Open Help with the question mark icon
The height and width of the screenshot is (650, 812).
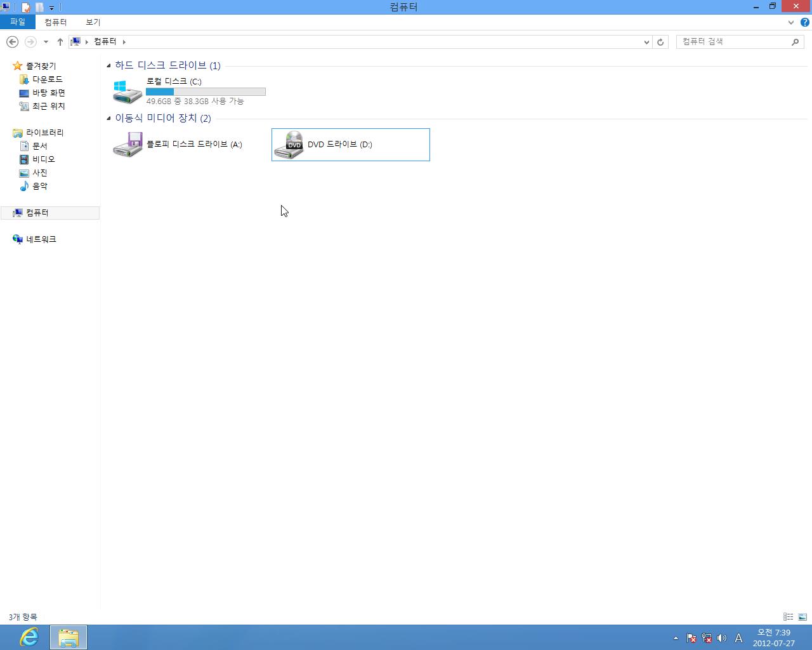coord(804,22)
